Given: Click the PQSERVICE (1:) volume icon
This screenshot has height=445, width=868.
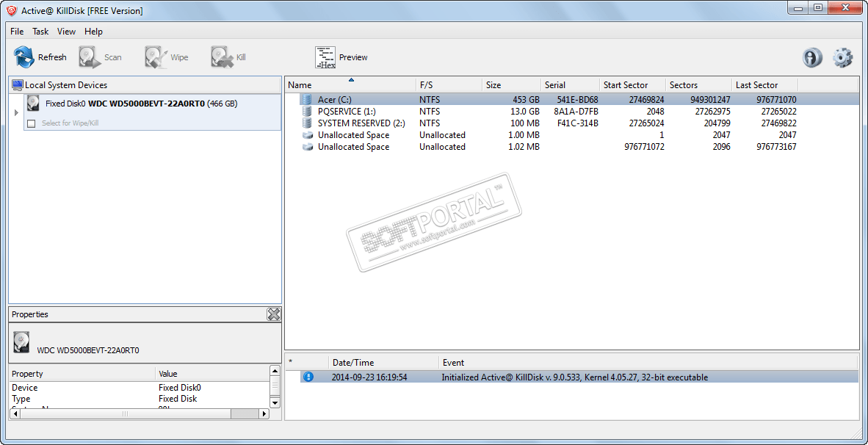Looking at the screenshot, I should click(x=307, y=112).
